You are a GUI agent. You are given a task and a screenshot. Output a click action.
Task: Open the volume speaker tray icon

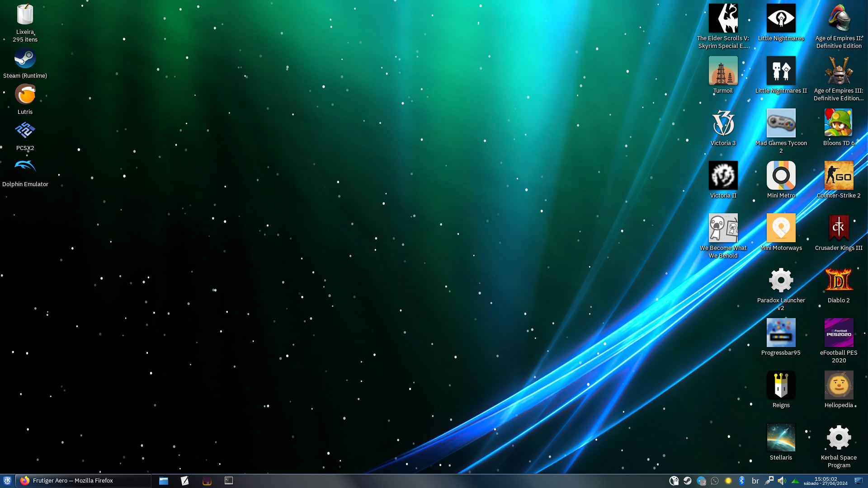click(782, 481)
